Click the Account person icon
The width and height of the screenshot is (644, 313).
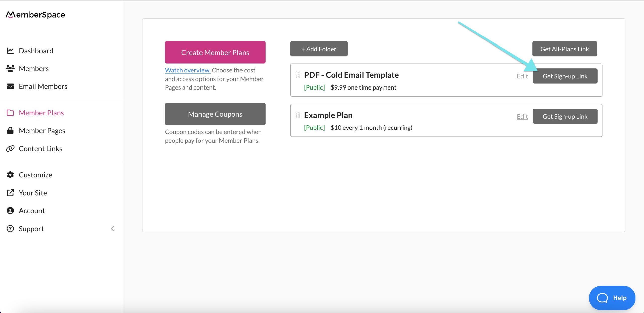click(10, 210)
